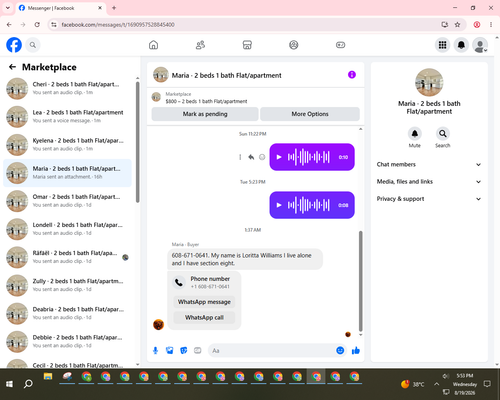
Task: Open the Debbie conversation
Action: tap(68, 342)
